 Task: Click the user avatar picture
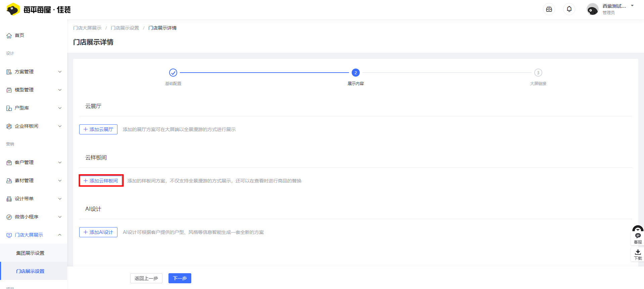click(x=592, y=9)
